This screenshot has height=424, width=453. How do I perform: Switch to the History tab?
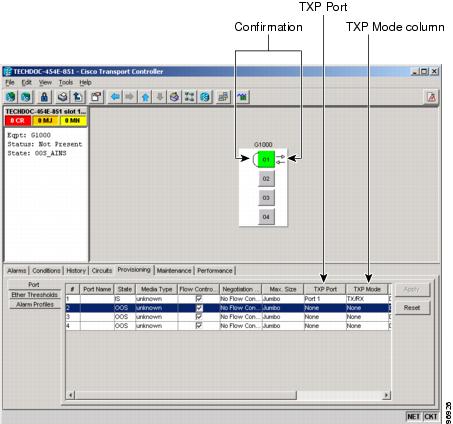point(76,271)
